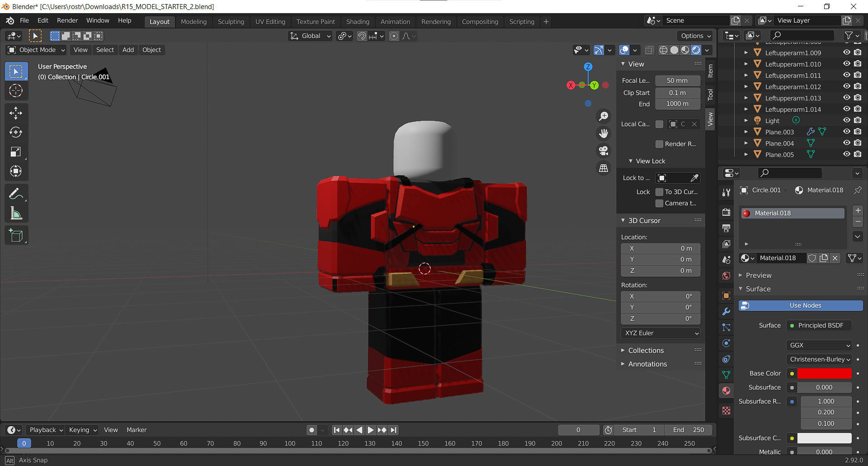Click the zoom viewport icon

click(604, 116)
